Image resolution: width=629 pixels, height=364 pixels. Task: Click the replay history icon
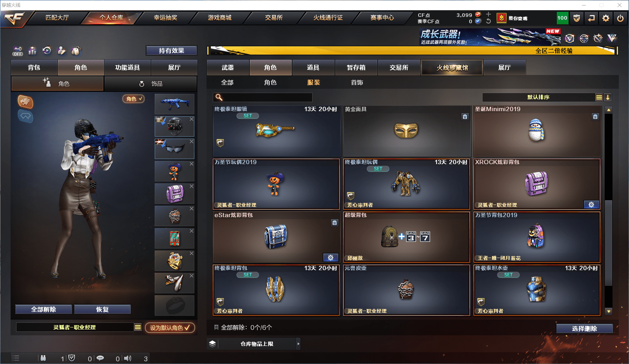coord(47,51)
